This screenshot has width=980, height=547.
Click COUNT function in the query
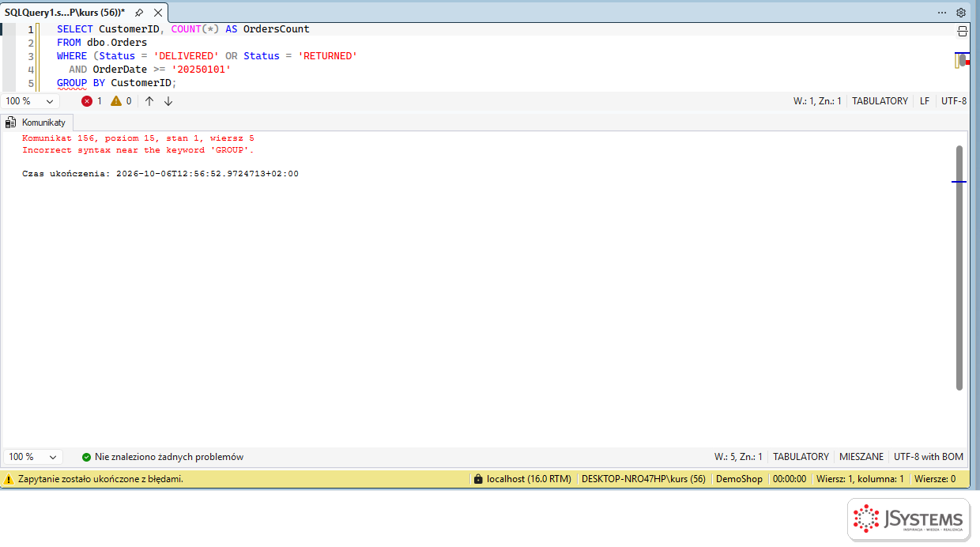[x=187, y=29]
